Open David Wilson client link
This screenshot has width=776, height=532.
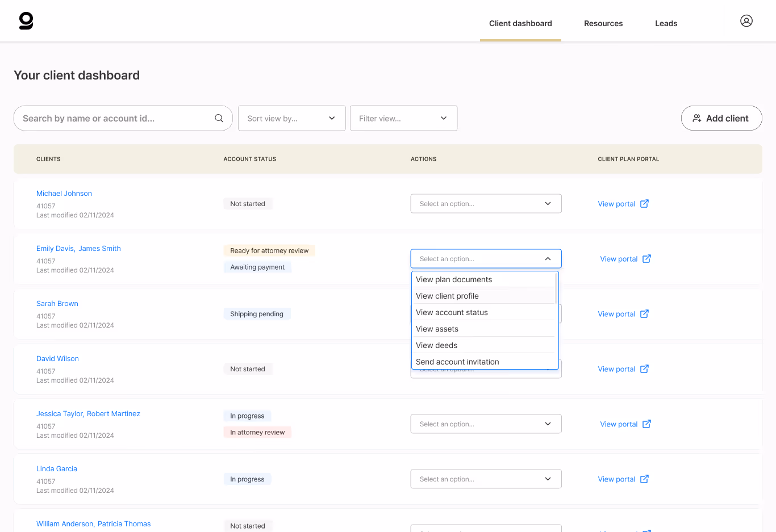pos(57,359)
